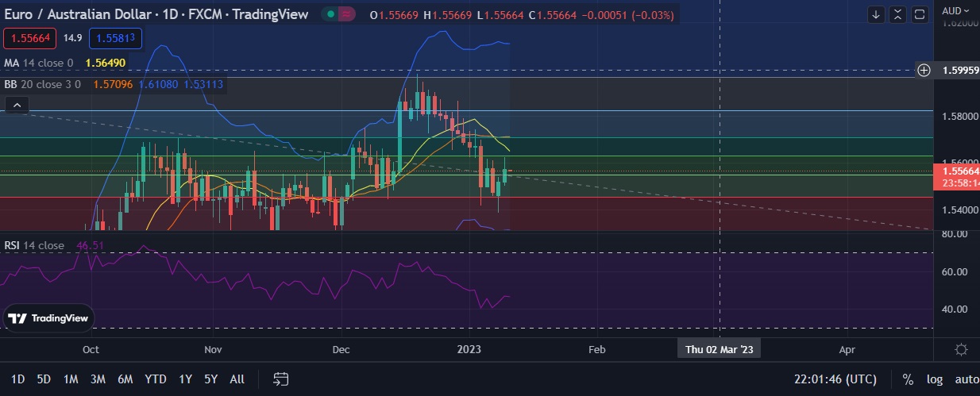Viewport: 980px width, 396px height.
Task: Open chart settings via the gear icon
Action: pos(961,350)
